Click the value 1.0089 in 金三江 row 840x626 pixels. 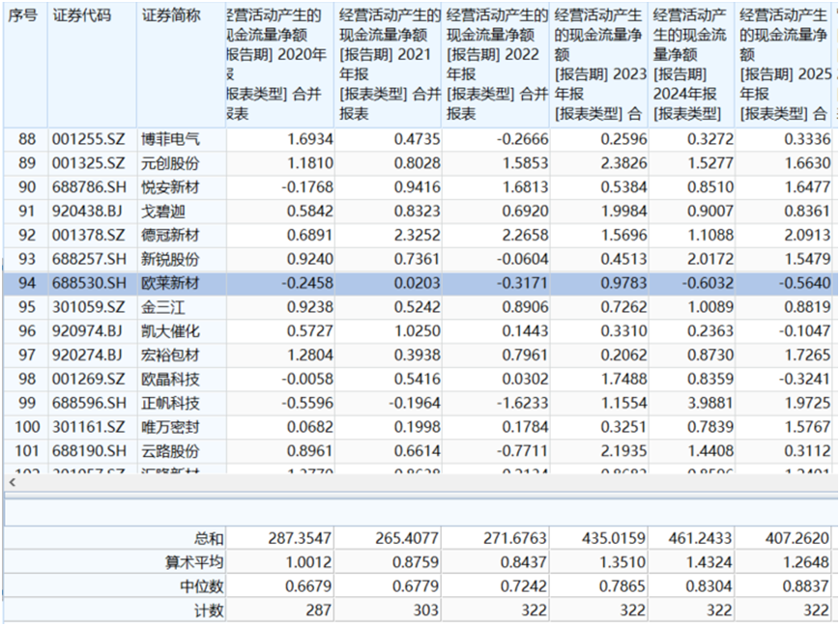click(710, 307)
